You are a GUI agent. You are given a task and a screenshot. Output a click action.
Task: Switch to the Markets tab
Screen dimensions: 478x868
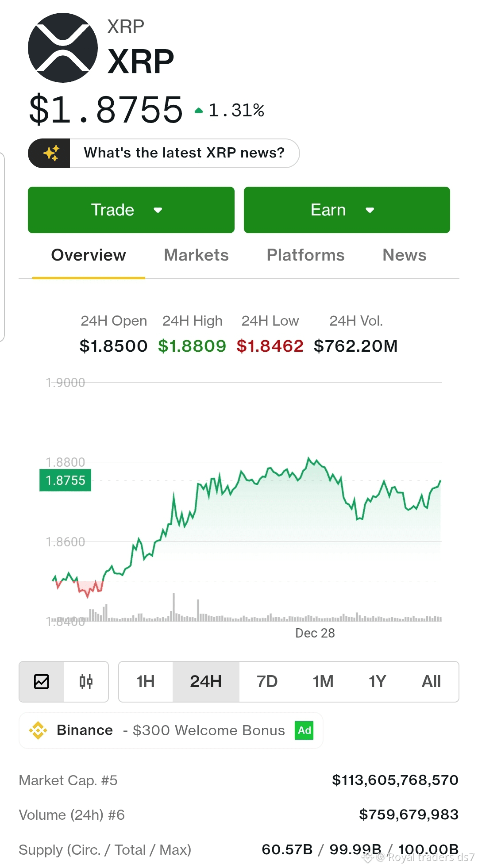(196, 255)
